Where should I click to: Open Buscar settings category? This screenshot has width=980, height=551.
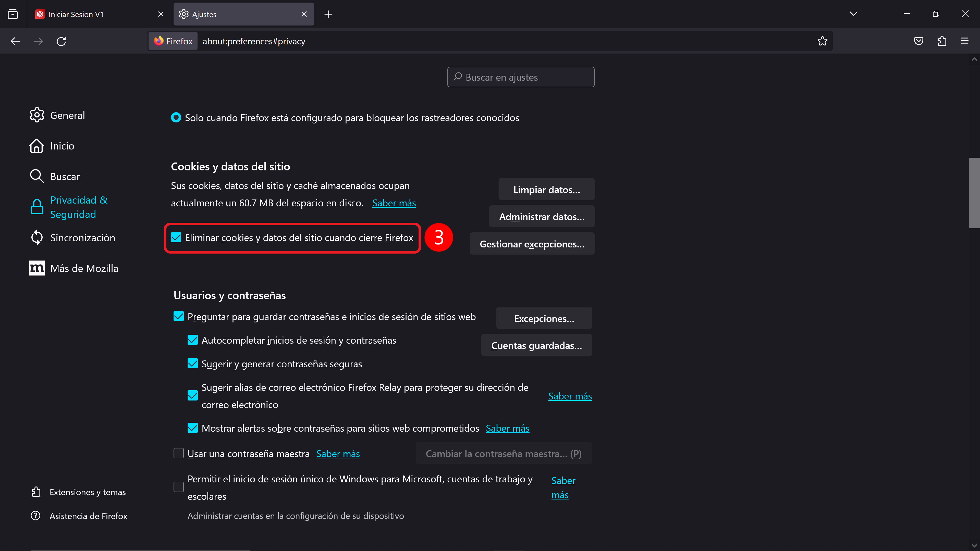click(54, 176)
